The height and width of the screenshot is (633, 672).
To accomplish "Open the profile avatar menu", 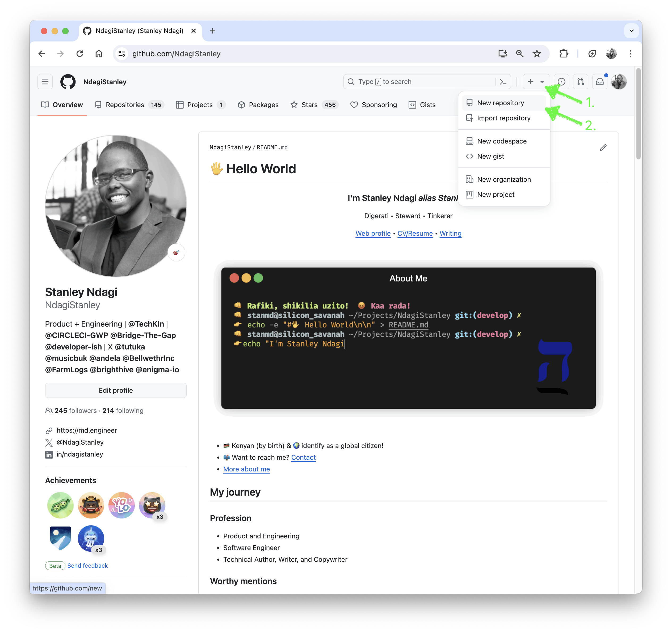I will pos(619,81).
